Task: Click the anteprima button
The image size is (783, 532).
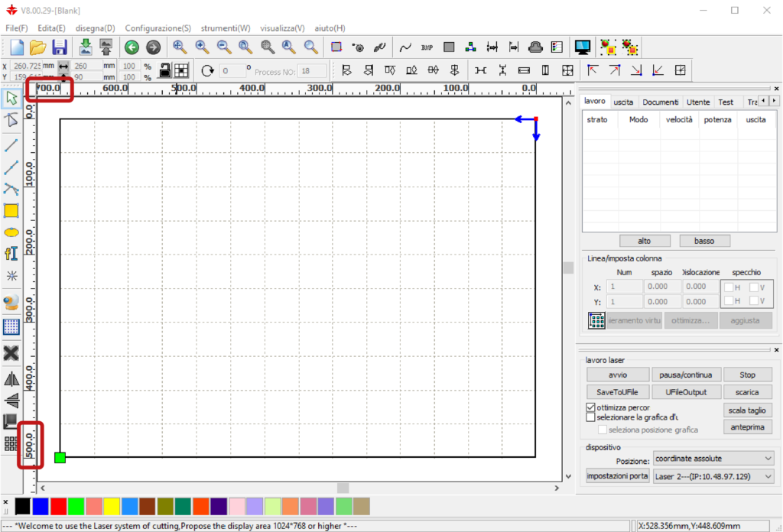Action: pyautogui.click(x=747, y=427)
